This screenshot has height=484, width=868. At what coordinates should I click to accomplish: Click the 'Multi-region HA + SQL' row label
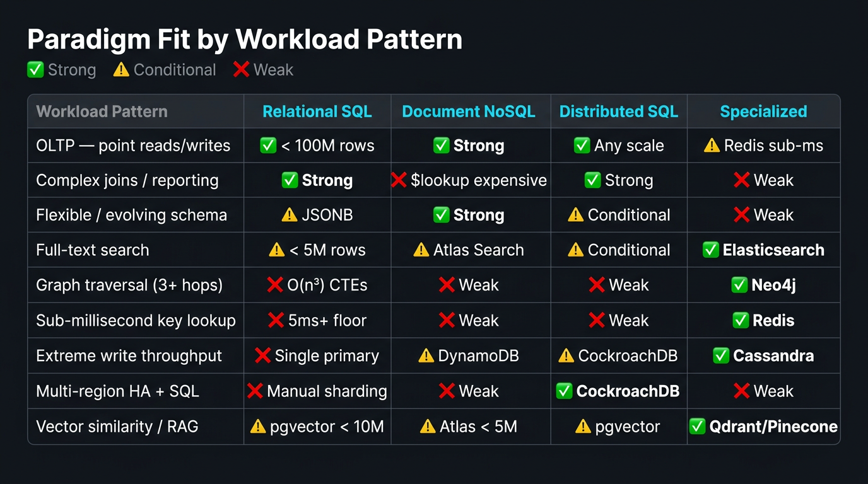117,391
